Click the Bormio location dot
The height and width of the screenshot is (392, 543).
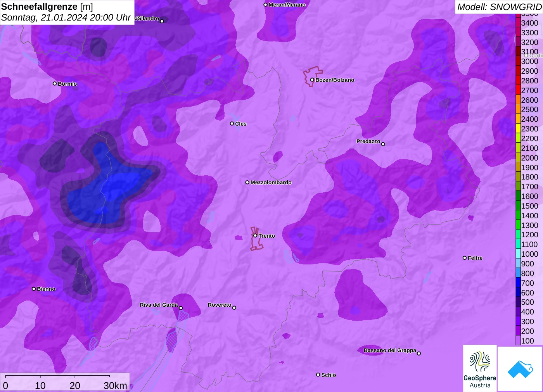[55, 83]
